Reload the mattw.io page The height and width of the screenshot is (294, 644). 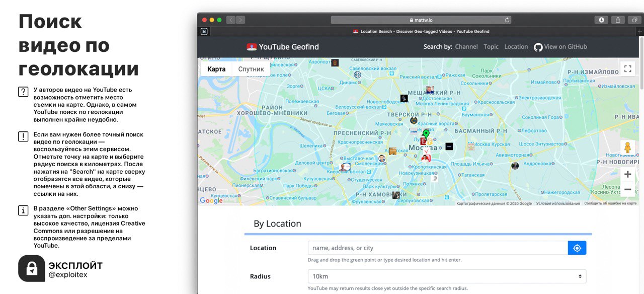coord(507,20)
